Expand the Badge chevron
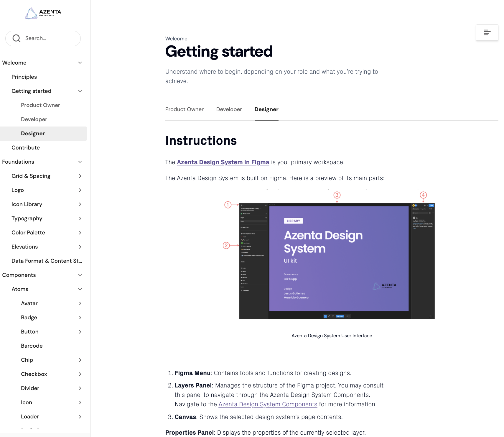This screenshot has height=437, width=504. click(x=80, y=318)
